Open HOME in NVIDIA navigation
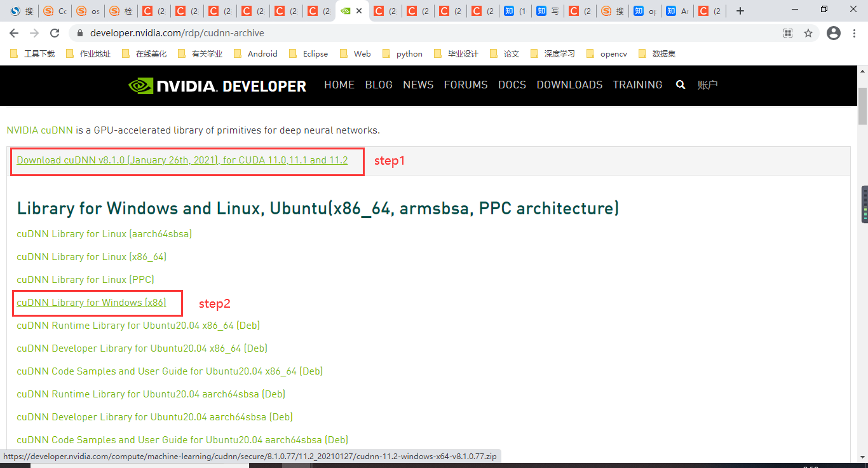Screen dimensions: 868x468 [x=339, y=85]
